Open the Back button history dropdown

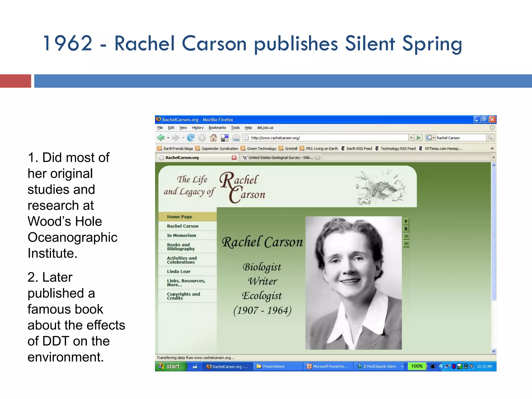pos(168,138)
